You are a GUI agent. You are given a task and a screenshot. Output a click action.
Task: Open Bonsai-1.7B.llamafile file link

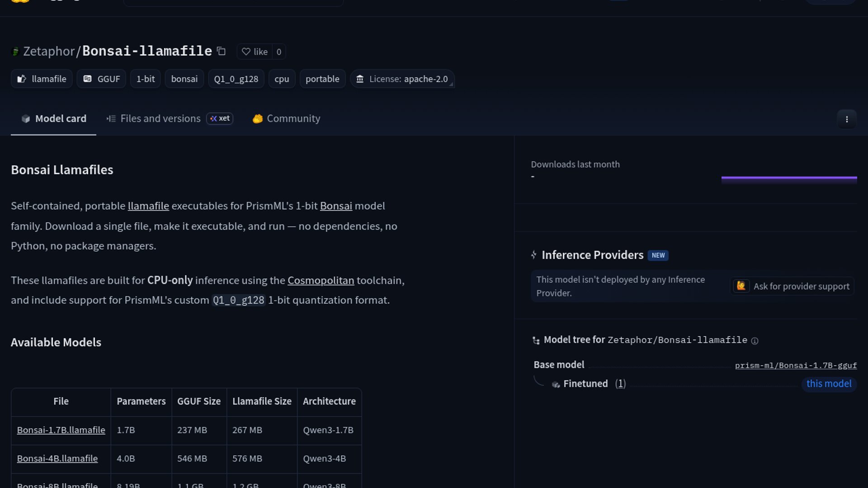[x=61, y=430]
